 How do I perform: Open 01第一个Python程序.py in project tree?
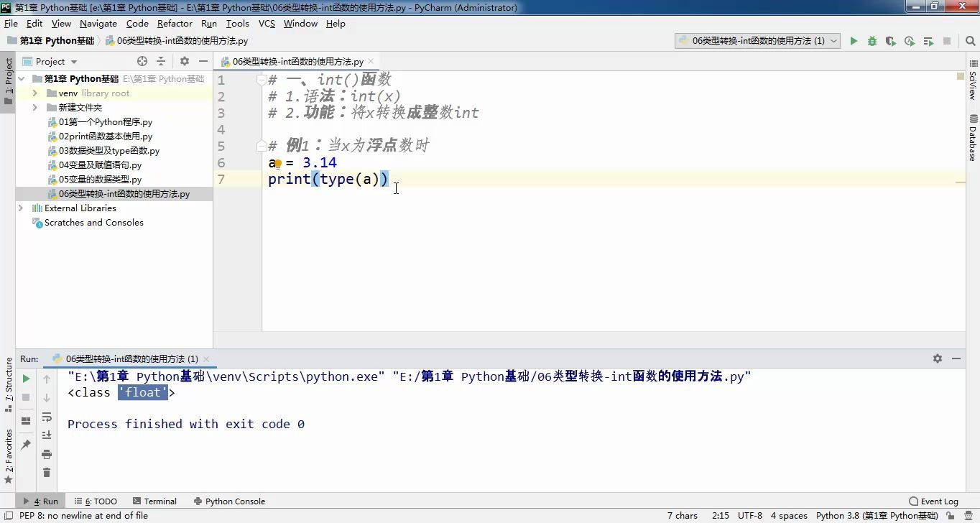tap(105, 122)
